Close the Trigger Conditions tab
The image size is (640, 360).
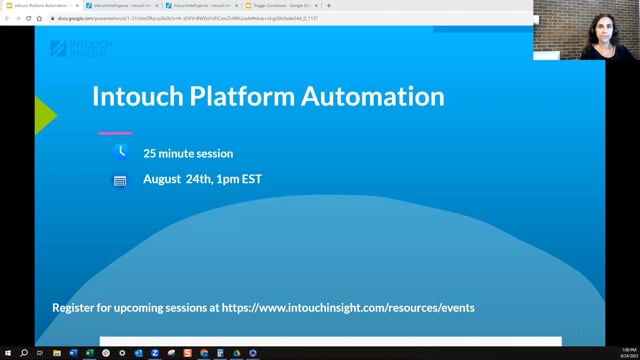(316, 6)
